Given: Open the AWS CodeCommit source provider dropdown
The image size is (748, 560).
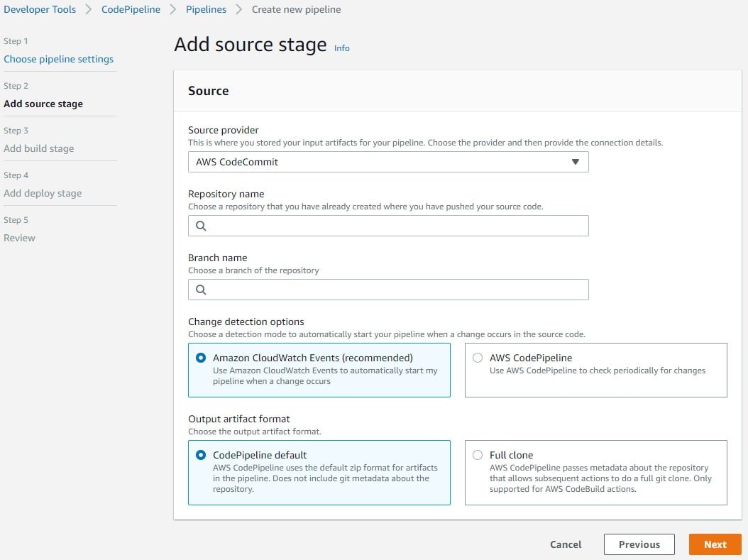Looking at the screenshot, I should pos(387,162).
